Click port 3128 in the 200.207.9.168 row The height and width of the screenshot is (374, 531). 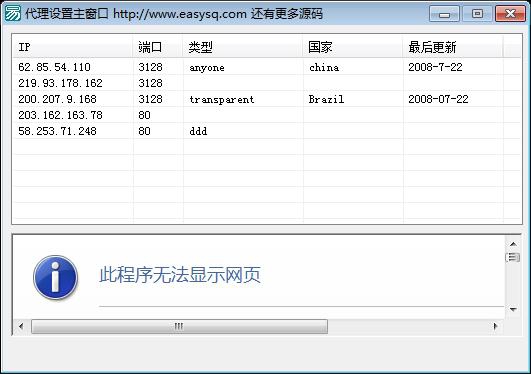[150, 99]
